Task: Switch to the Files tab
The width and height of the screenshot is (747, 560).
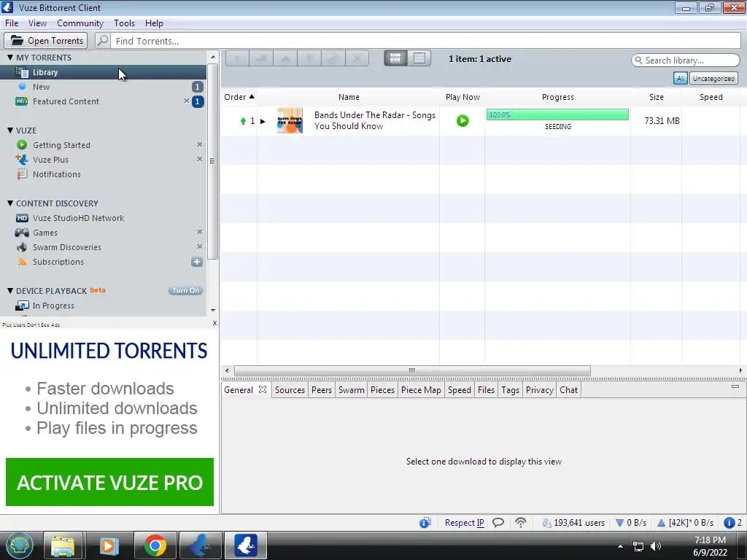Action: click(486, 390)
